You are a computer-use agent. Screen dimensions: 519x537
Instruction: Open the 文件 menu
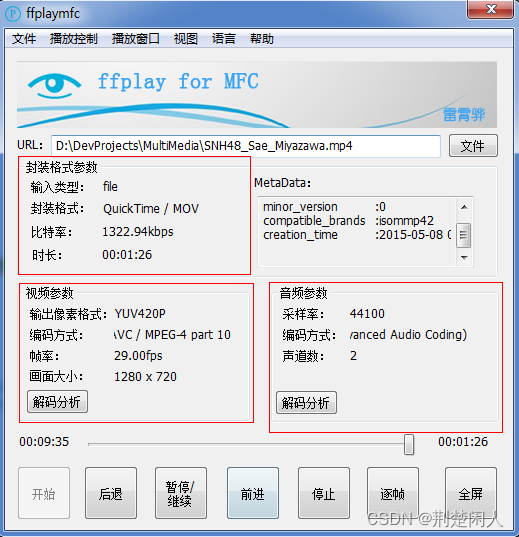24,39
